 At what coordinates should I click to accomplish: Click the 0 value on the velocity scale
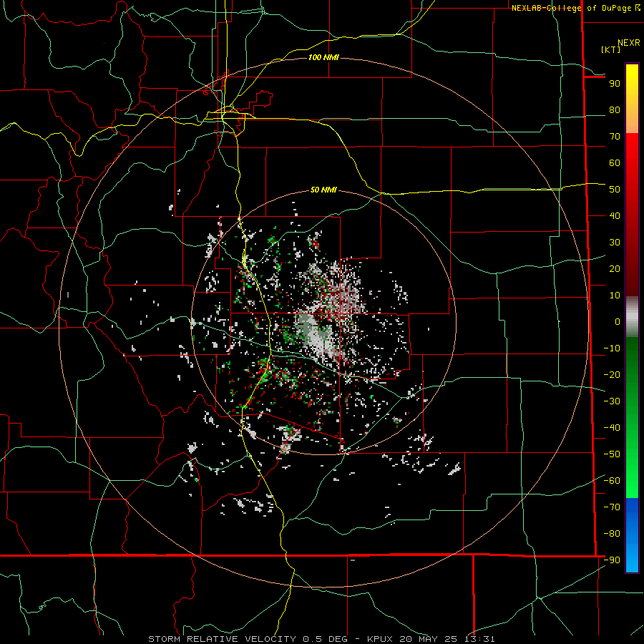[x=618, y=322]
